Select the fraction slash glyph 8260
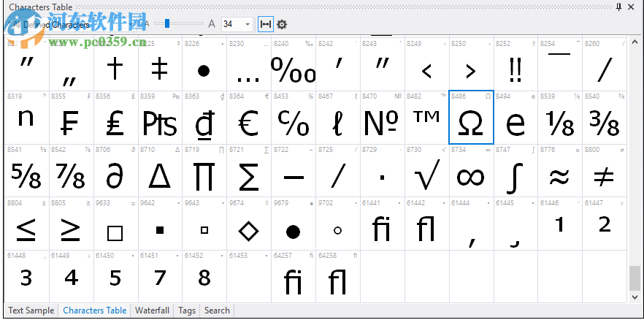Image resolution: width=644 pixels, height=320 pixels. [x=605, y=64]
